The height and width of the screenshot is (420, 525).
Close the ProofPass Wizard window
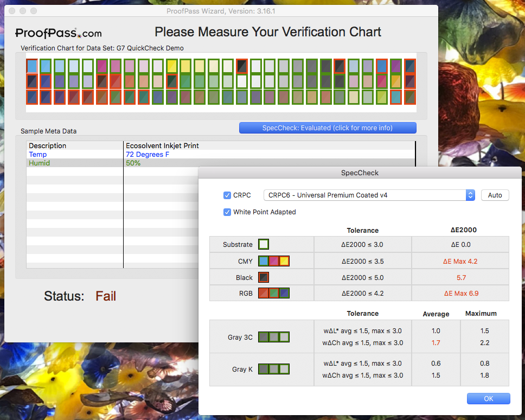12,11
